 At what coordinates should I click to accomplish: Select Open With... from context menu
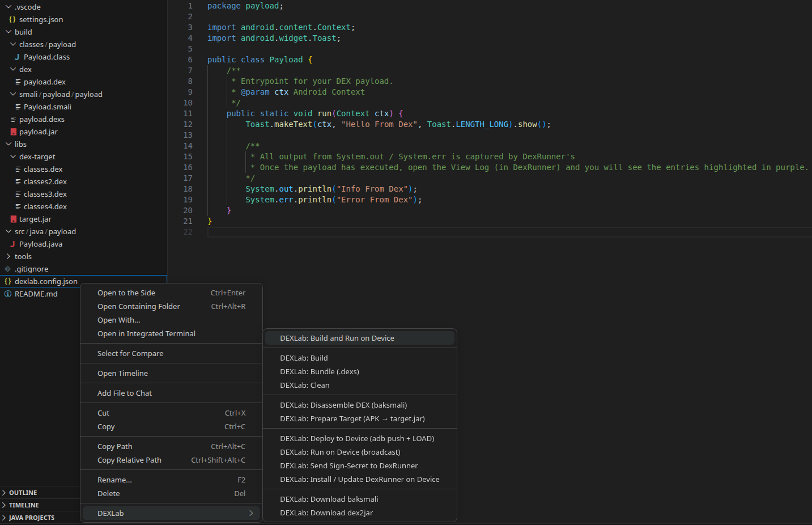pos(171,320)
